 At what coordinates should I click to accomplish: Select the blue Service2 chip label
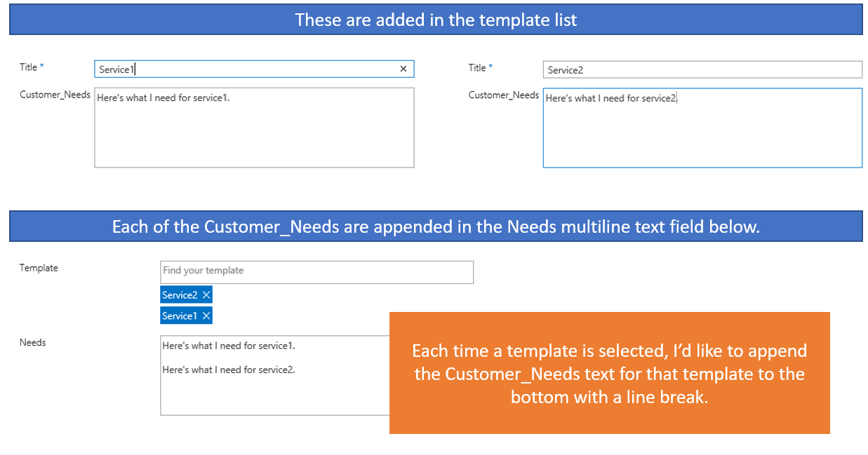tap(179, 294)
